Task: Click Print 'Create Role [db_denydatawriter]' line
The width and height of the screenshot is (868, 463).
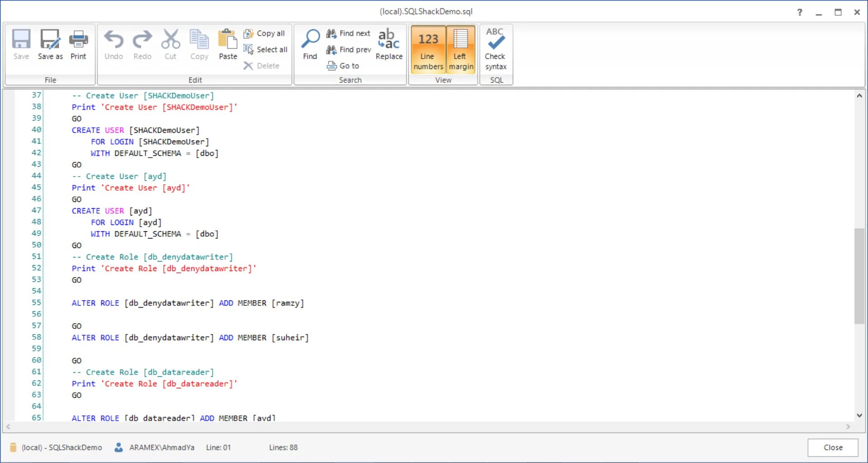Action: point(164,269)
